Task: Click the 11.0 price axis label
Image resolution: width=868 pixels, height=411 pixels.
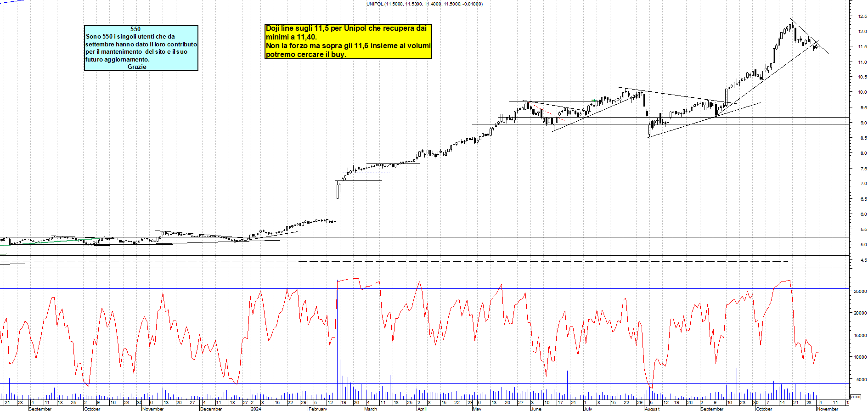Action: (862, 62)
